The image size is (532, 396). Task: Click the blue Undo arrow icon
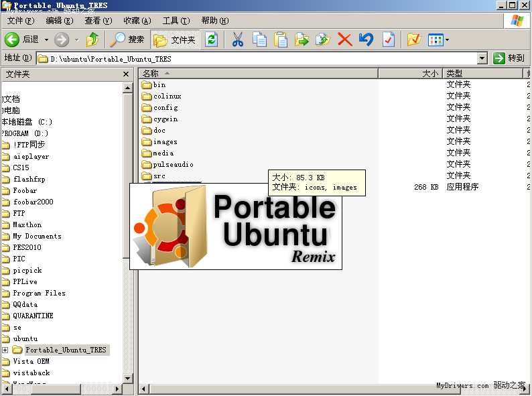(x=366, y=40)
